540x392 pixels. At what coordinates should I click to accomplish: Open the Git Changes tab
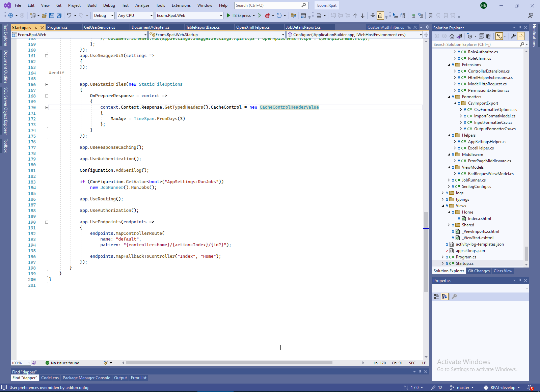pos(479,271)
